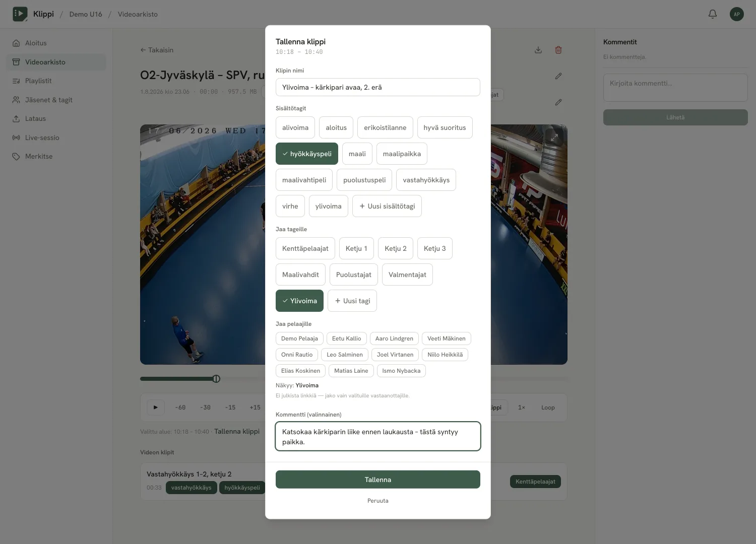Toggle the Loop playback option
The width and height of the screenshot is (756, 544).
point(548,407)
